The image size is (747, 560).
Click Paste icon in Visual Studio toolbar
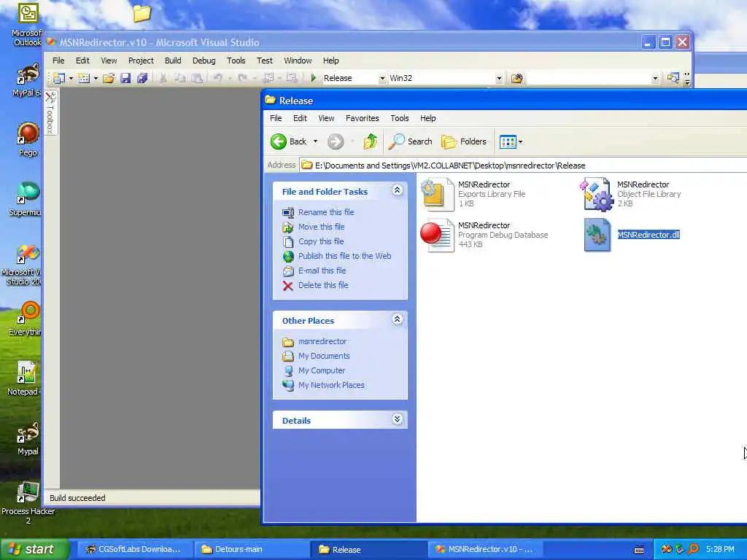(x=197, y=78)
